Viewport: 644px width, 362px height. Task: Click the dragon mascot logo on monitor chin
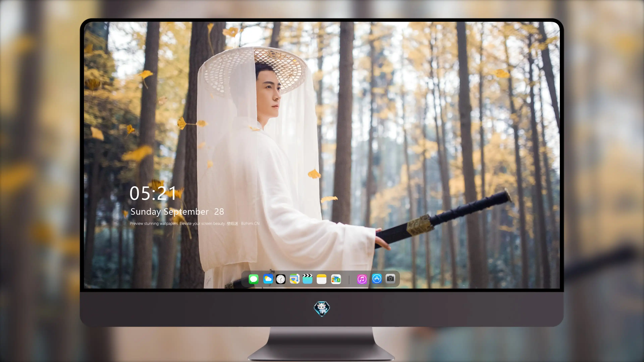pyautogui.click(x=322, y=309)
